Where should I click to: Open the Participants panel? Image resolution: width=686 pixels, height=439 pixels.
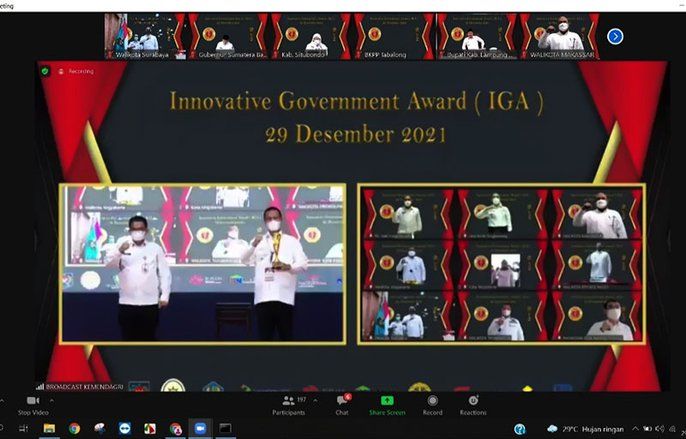pyautogui.click(x=287, y=401)
